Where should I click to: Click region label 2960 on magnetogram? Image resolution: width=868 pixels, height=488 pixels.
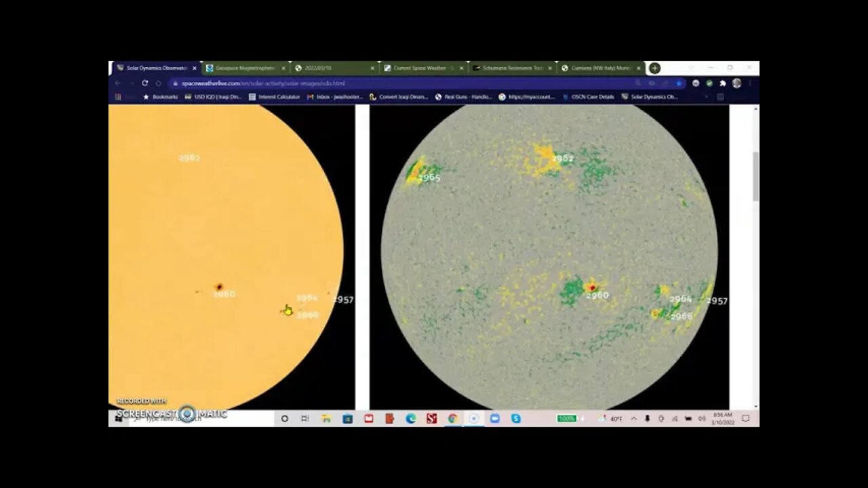pyautogui.click(x=597, y=296)
